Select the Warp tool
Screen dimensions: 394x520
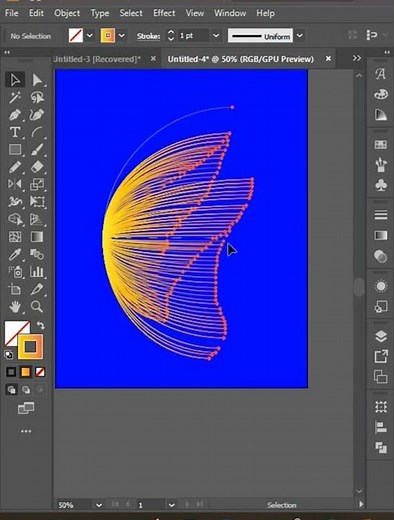pos(15,201)
